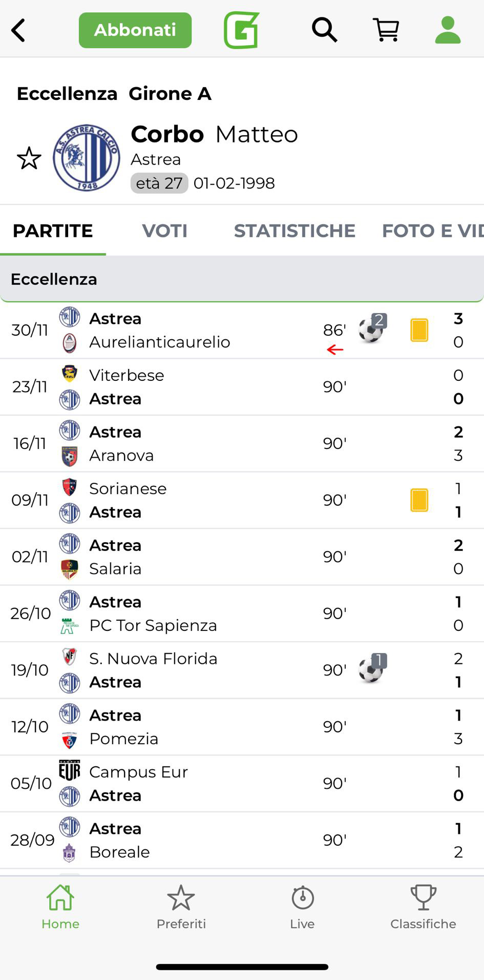Open the search magnifier icon
The width and height of the screenshot is (484, 980).
click(324, 30)
